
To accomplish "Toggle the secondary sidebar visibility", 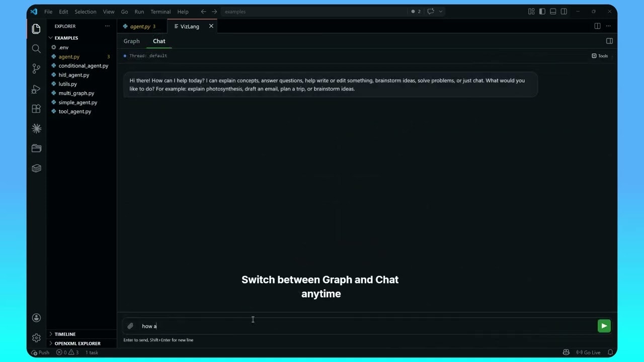I will pyautogui.click(x=564, y=11).
